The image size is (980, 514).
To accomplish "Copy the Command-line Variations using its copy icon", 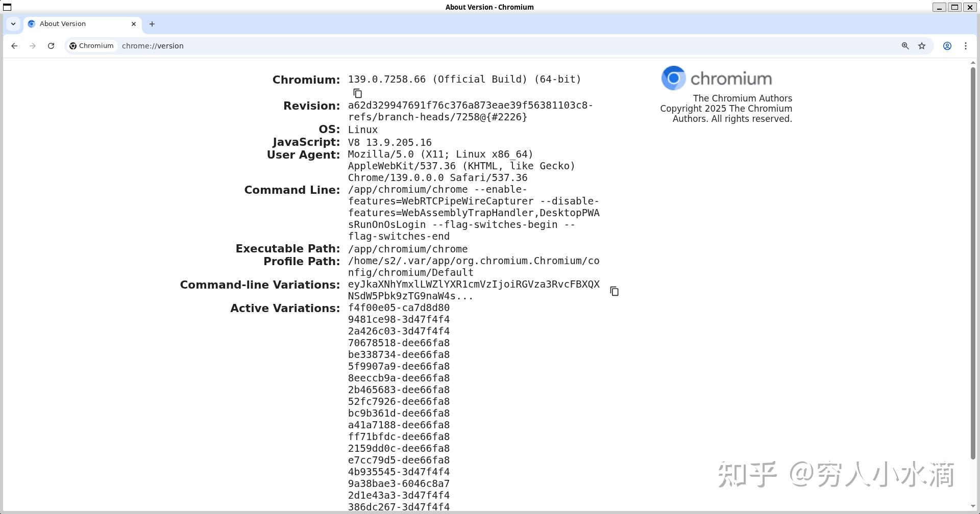I will click(615, 291).
